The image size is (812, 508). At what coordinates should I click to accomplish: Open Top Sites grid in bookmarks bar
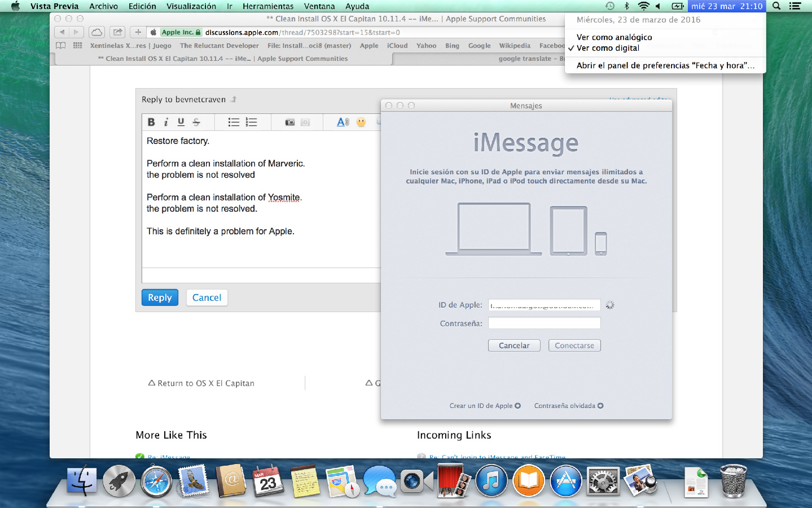point(77,46)
